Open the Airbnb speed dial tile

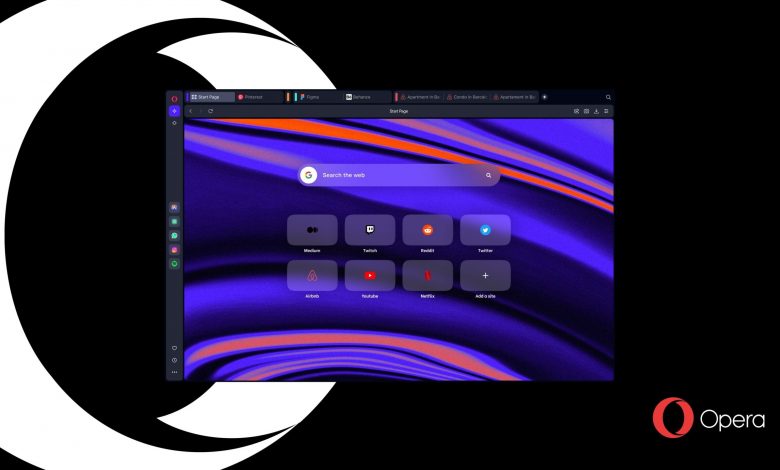pos(312,276)
